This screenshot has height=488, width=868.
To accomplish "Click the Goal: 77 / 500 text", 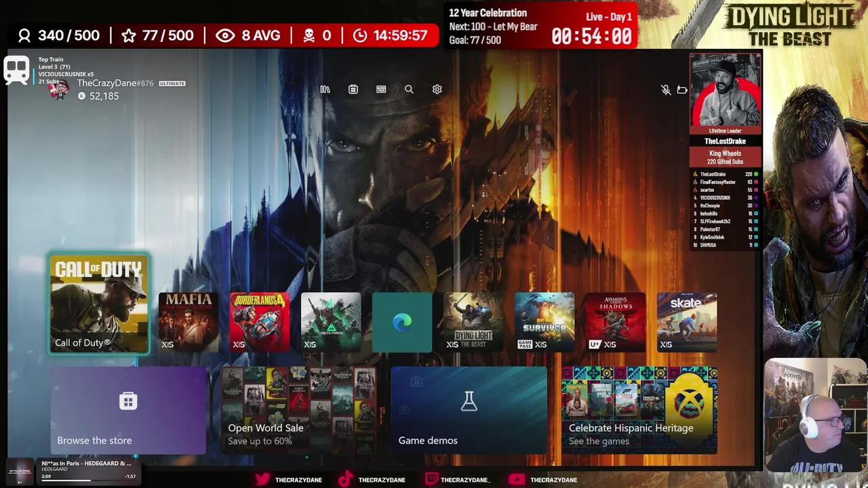I will pyautogui.click(x=475, y=40).
